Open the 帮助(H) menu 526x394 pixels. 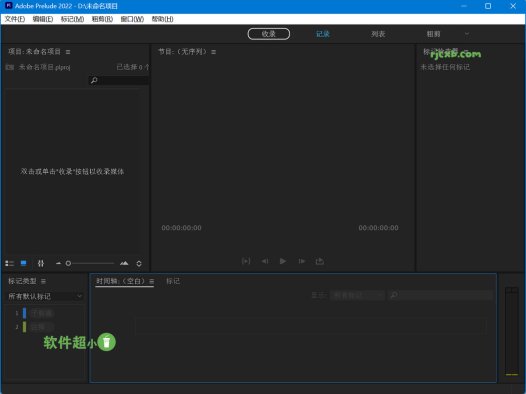click(162, 19)
